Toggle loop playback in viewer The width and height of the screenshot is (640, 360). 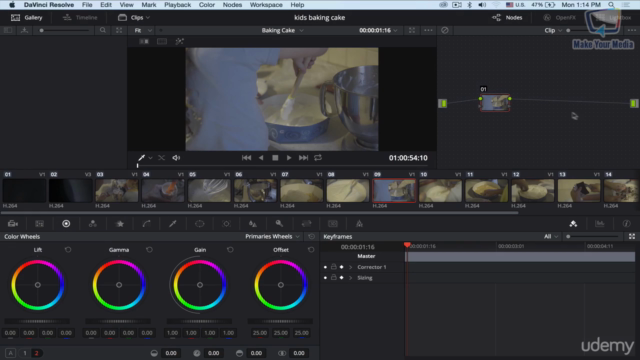[x=318, y=158]
